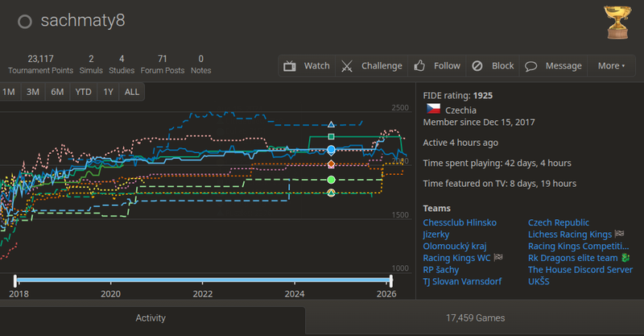Click the 2022 label on the chart axis
The image size is (644, 336).
pyautogui.click(x=203, y=293)
